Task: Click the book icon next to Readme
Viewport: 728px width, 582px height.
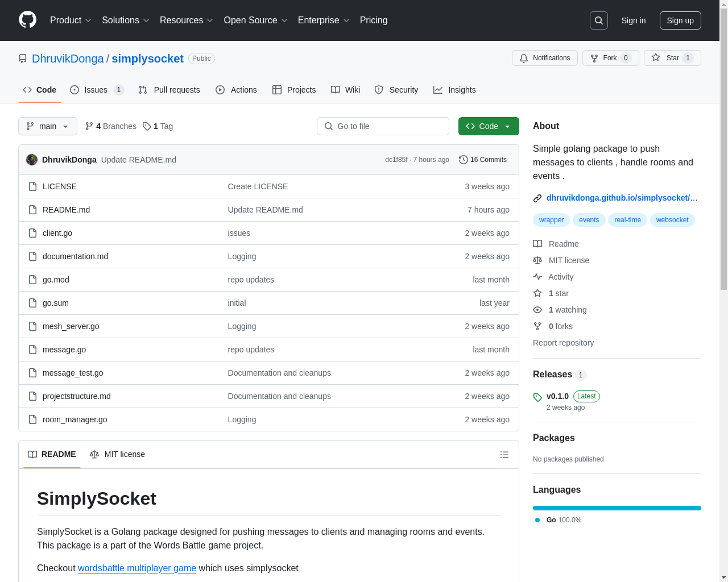Action: click(x=537, y=244)
